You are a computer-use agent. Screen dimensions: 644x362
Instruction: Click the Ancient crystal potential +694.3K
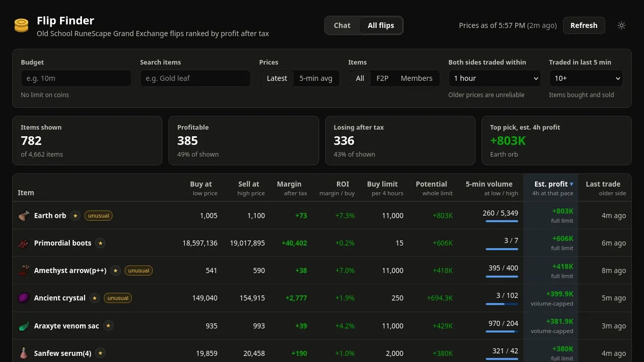(440, 298)
